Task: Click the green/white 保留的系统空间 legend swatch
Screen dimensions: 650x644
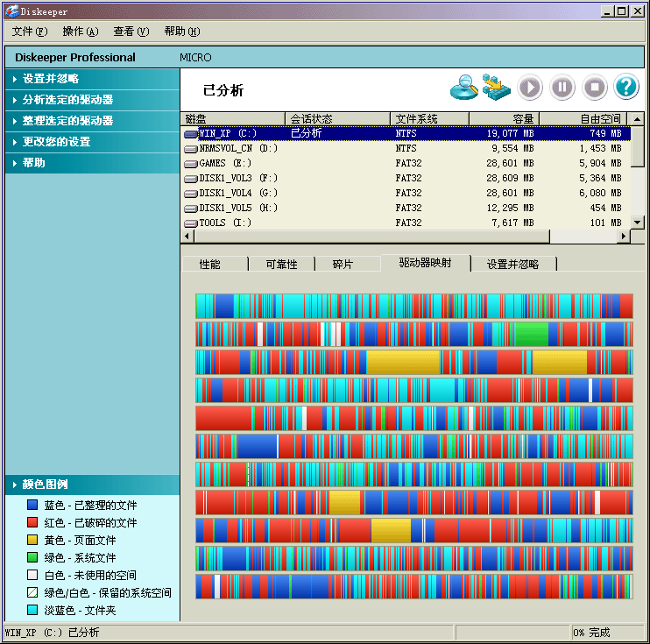Action: pyautogui.click(x=32, y=592)
